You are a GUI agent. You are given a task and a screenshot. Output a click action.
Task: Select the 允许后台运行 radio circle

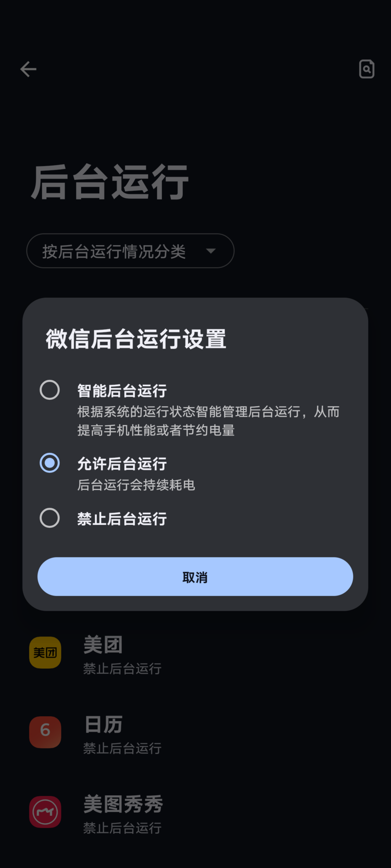50,463
